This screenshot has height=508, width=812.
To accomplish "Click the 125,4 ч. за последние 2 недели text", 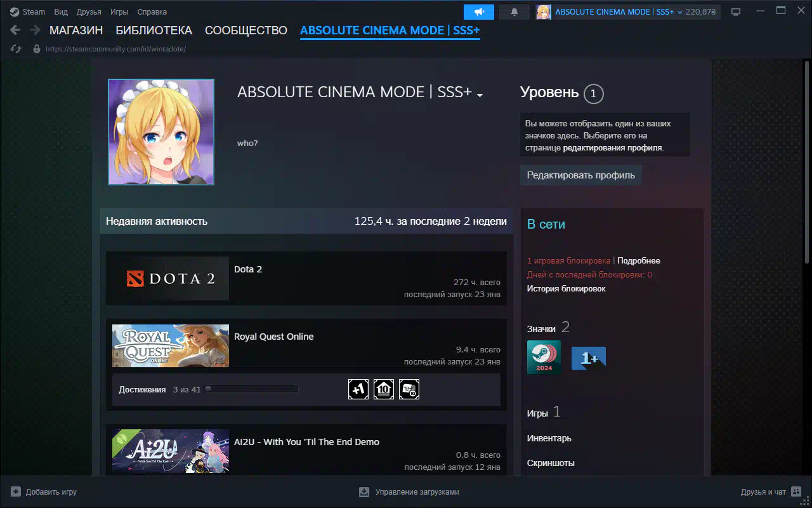I will pos(431,222).
